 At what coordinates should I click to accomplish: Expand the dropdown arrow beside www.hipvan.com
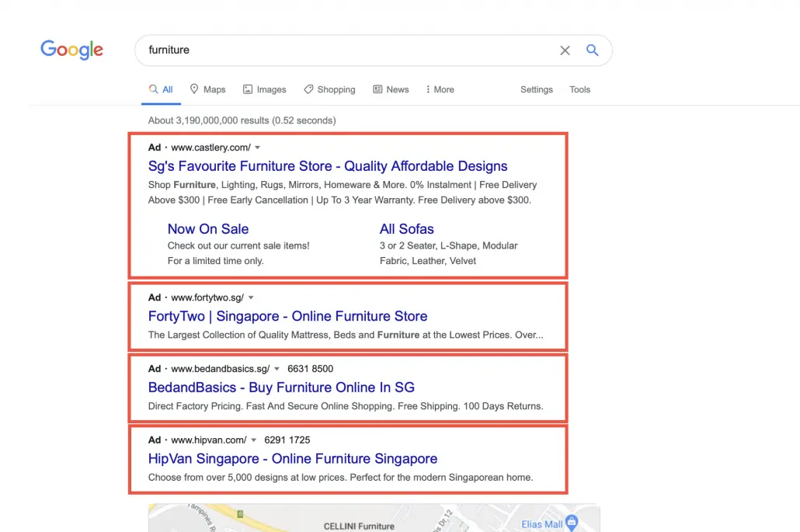253,440
